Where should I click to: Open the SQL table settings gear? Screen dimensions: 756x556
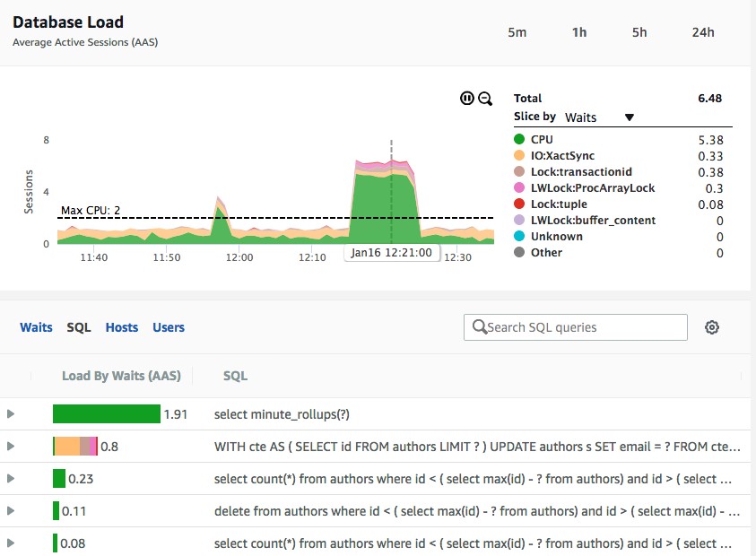pos(712,327)
